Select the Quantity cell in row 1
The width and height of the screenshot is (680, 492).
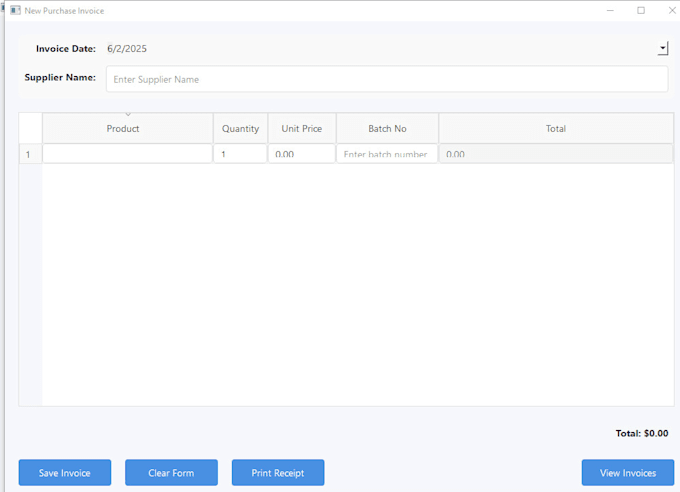[240, 154]
